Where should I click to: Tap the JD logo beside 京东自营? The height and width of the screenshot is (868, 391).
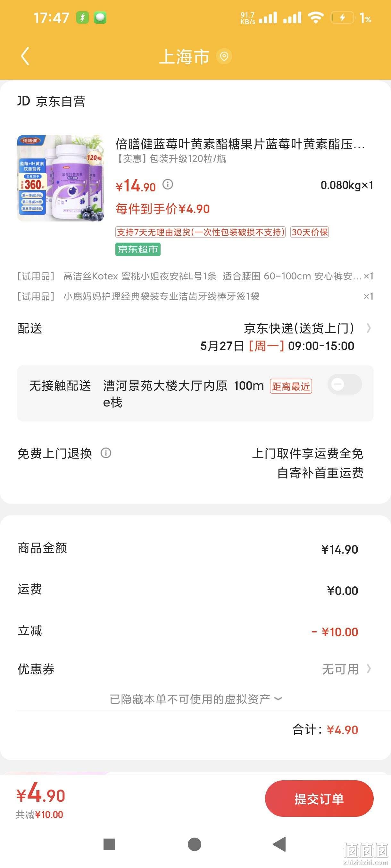click(x=24, y=101)
